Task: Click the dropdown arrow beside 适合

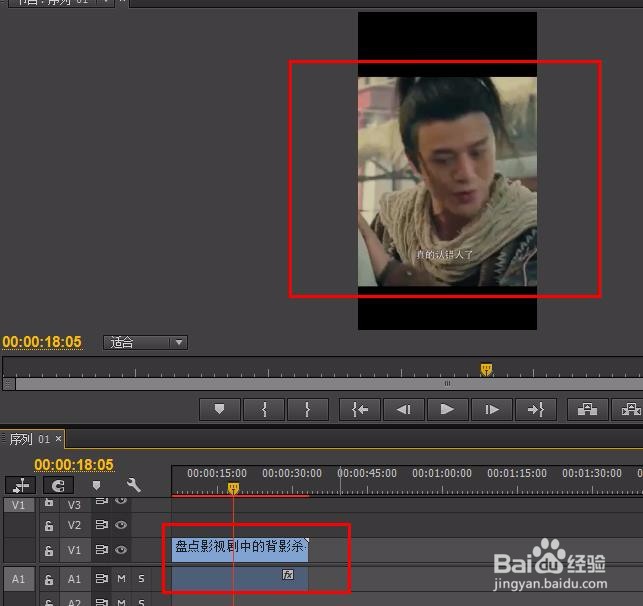Action: pyautogui.click(x=179, y=342)
